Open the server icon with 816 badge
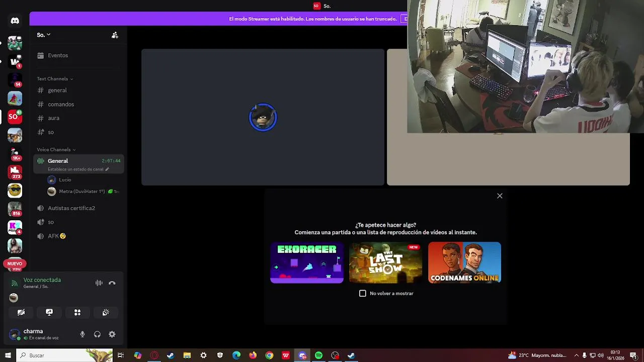 tap(15, 209)
